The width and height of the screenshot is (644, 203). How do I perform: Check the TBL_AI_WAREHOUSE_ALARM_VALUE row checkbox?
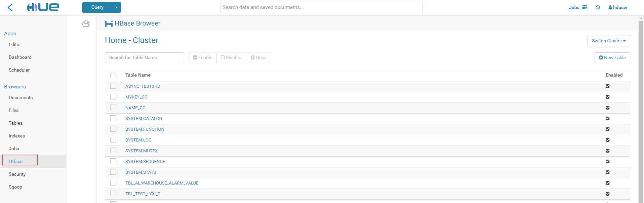click(x=113, y=183)
